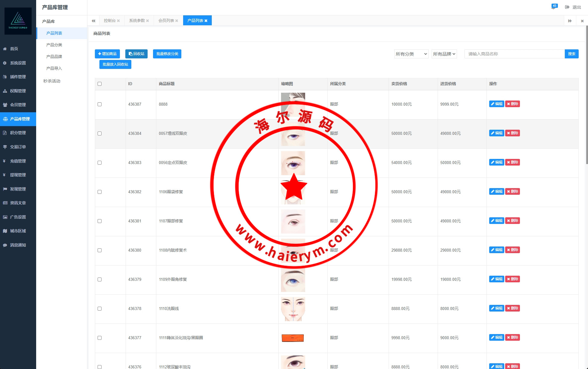Screen dimensions: 588x369
Task: Click the 会员管理 sidebar icon
Action: 5,105
